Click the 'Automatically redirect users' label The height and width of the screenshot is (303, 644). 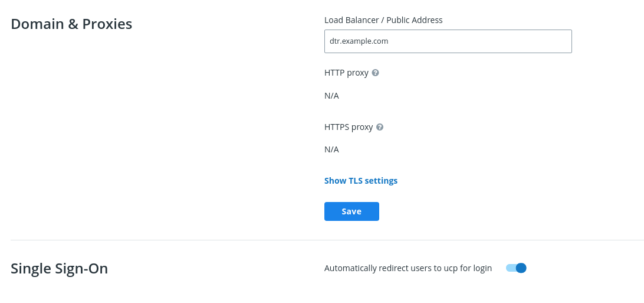point(408,268)
